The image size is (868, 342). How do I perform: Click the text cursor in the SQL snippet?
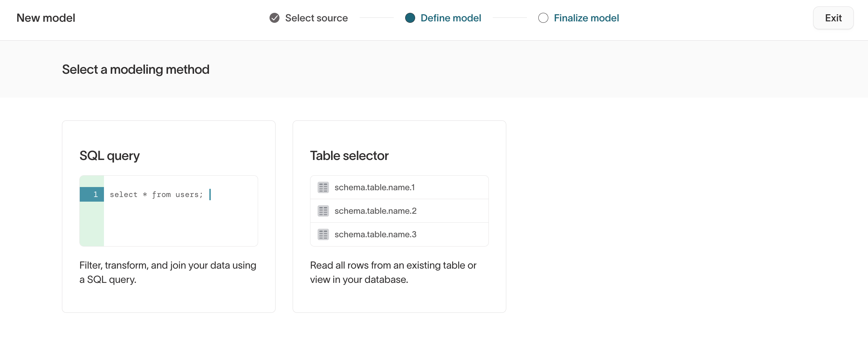pyautogui.click(x=210, y=195)
